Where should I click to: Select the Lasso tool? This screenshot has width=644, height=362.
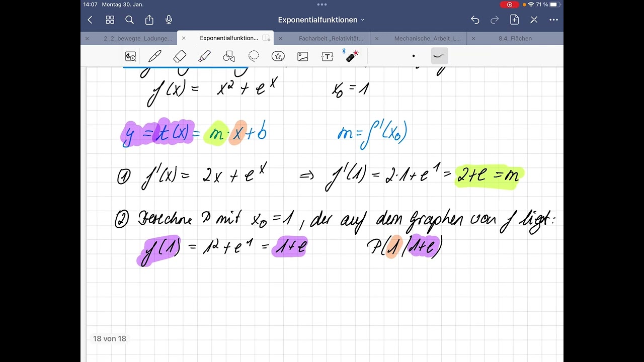[254, 56]
